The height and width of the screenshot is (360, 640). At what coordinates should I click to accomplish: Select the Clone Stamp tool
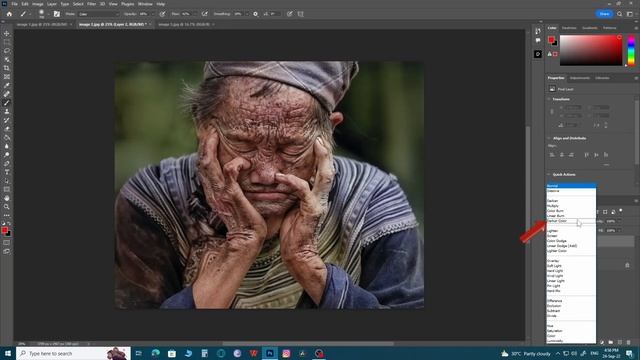[7, 111]
